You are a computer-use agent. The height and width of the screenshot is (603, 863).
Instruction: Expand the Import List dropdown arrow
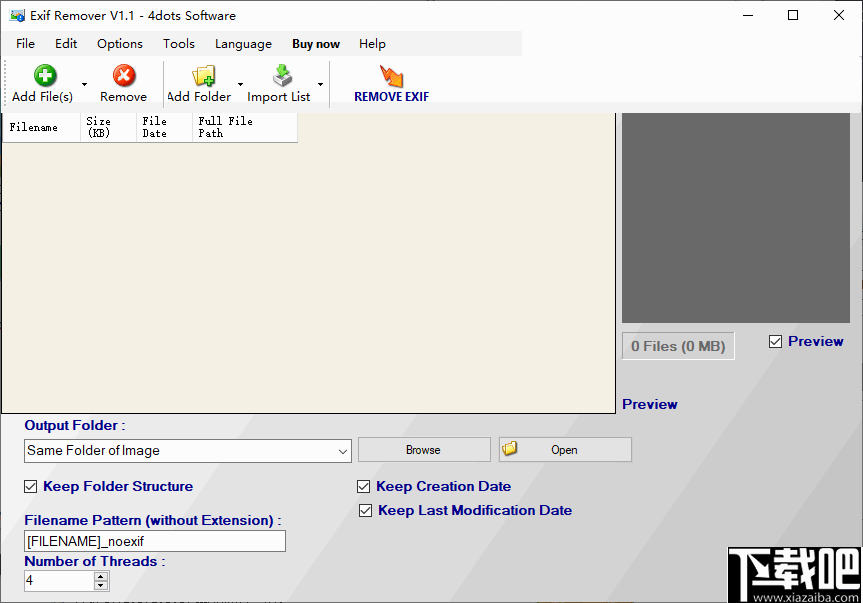(x=320, y=84)
